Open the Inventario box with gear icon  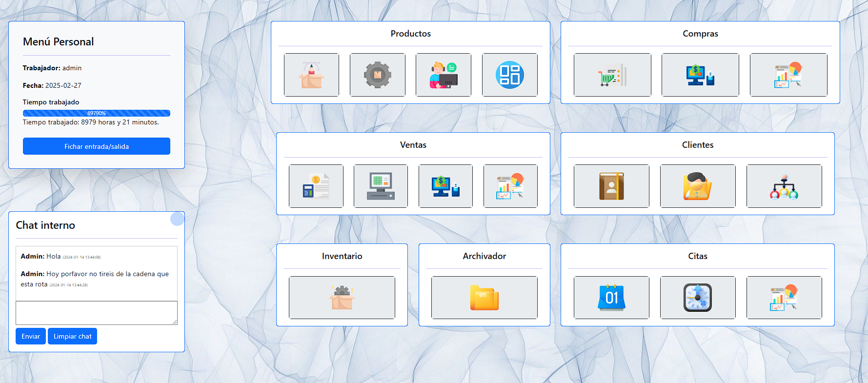tap(342, 297)
